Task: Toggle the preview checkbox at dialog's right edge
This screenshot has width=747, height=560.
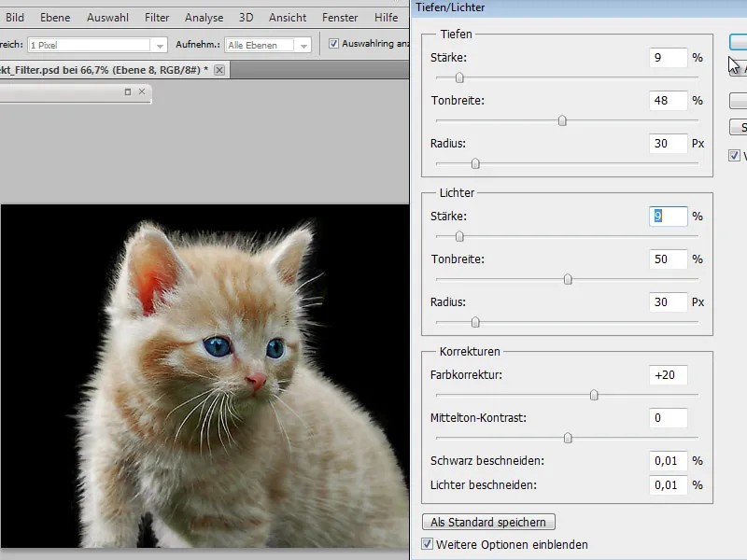Action: [734, 155]
